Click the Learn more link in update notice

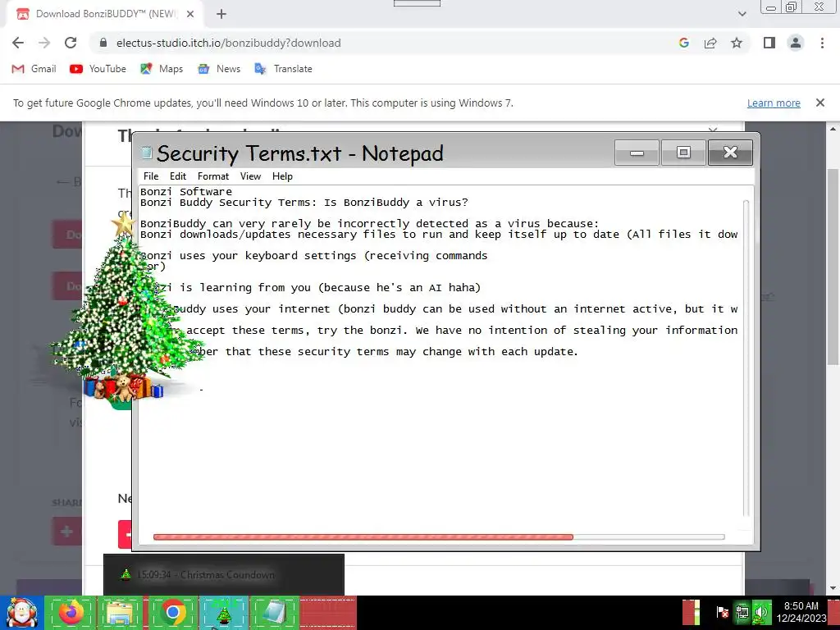774,103
